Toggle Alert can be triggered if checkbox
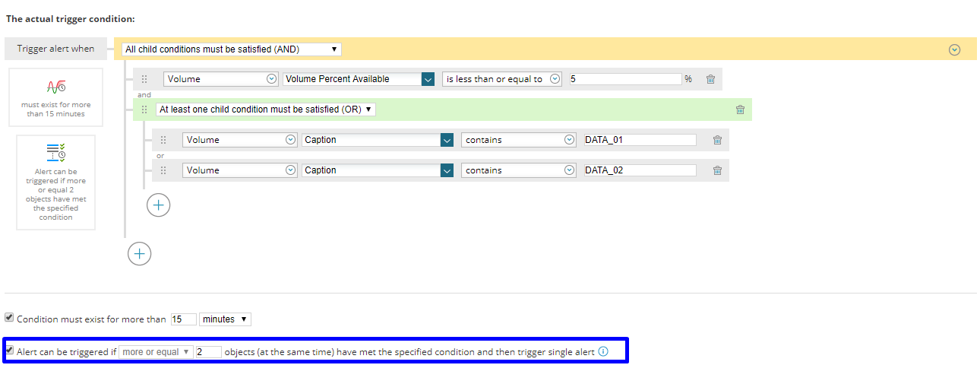This screenshot has width=980, height=365. click(x=9, y=351)
